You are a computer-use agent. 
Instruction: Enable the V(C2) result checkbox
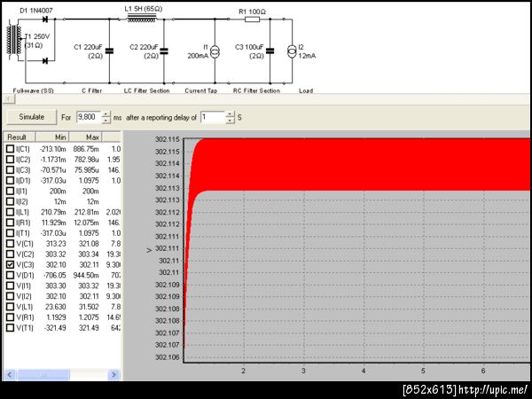tap(10, 254)
